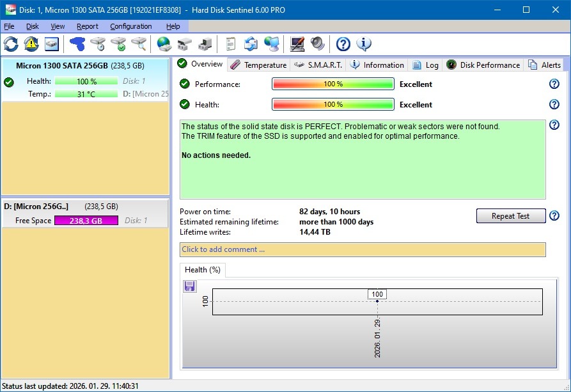Select the Overview tab
This screenshot has height=392, width=571.
click(200, 64)
